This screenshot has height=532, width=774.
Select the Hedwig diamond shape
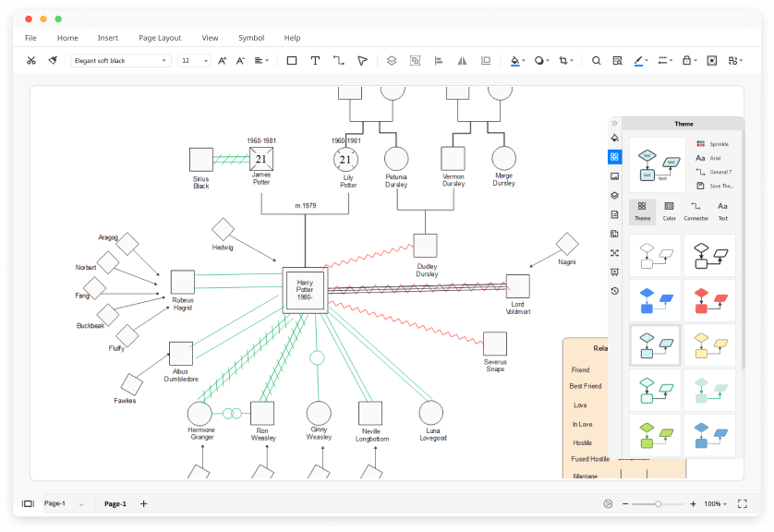pos(224,229)
